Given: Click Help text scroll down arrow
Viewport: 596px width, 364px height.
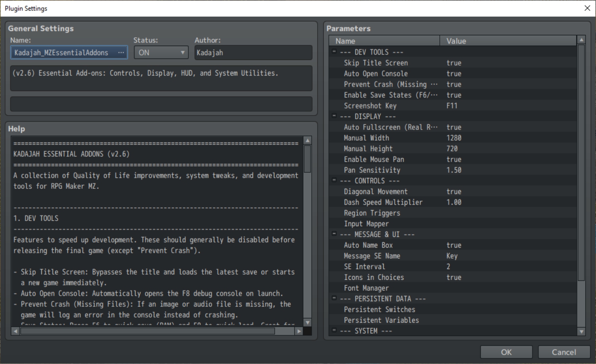Looking at the screenshot, I should [x=307, y=322].
